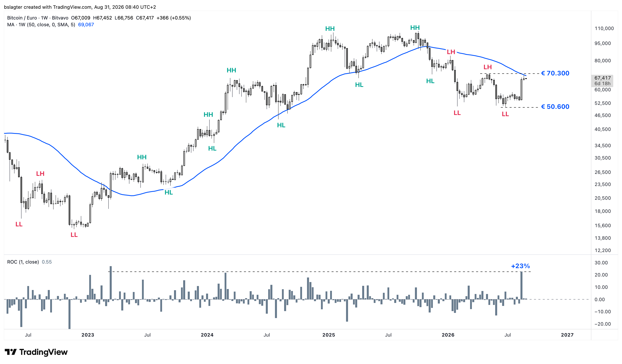
Task: Select the high value H67,452
Action: click(102, 18)
